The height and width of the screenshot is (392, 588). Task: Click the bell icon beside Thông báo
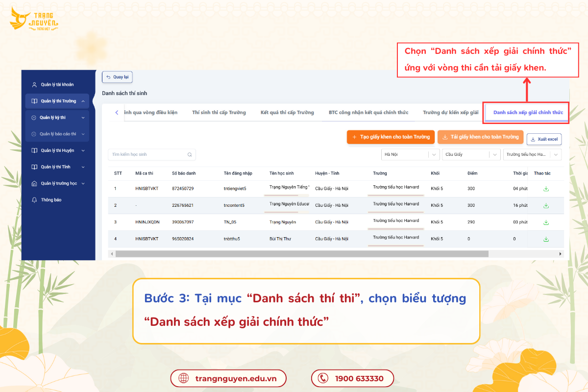tap(34, 200)
